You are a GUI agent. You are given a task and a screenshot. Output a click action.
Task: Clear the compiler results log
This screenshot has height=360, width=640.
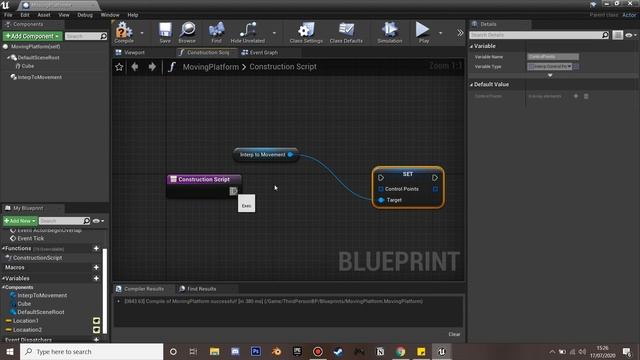click(x=454, y=334)
